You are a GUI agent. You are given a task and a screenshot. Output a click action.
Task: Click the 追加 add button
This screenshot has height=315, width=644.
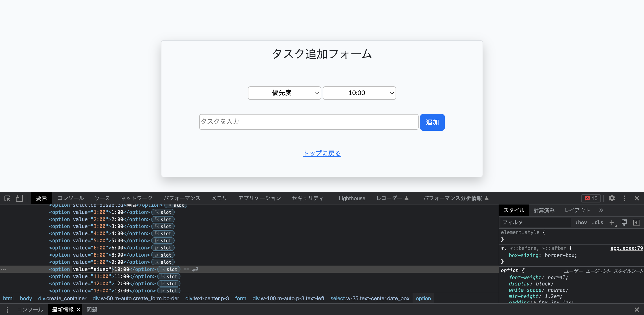coord(432,122)
